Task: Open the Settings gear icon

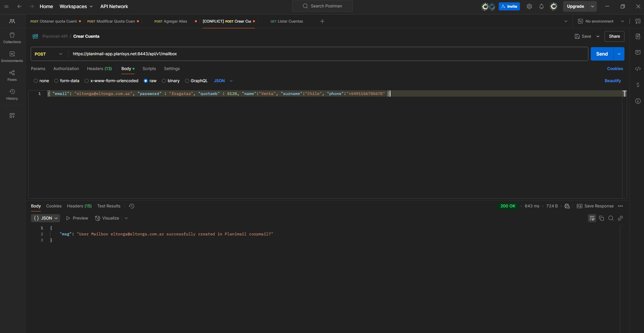Action: click(x=529, y=6)
